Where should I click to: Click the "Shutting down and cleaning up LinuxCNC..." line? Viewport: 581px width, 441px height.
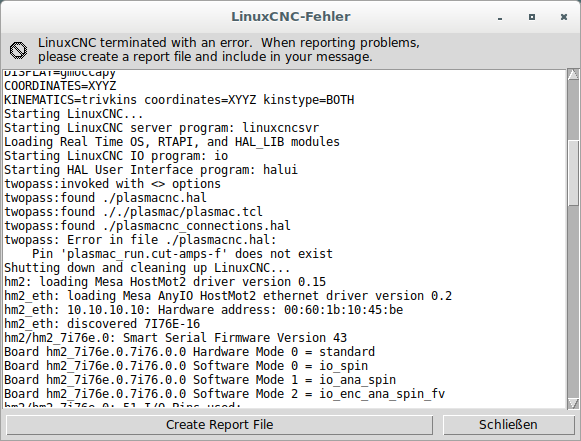coord(147,268)
